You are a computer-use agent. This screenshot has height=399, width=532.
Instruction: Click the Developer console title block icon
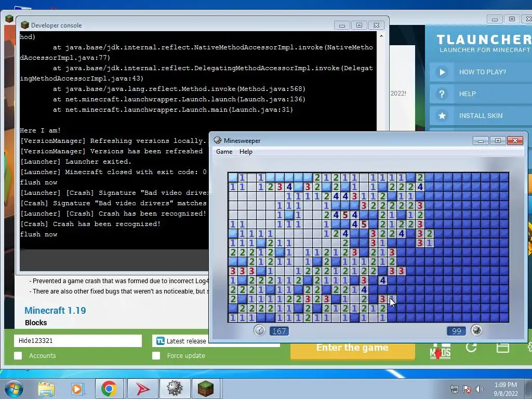click(25, 25)
